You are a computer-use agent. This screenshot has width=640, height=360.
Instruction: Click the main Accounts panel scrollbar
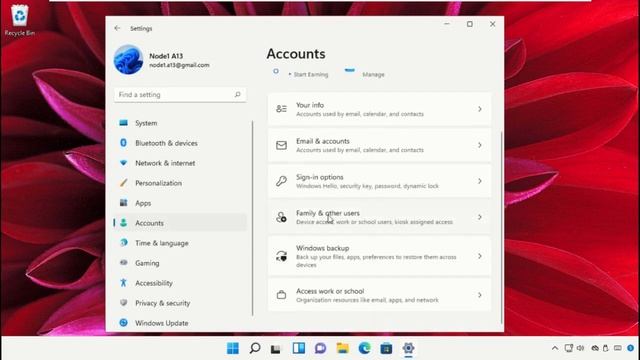501,228
